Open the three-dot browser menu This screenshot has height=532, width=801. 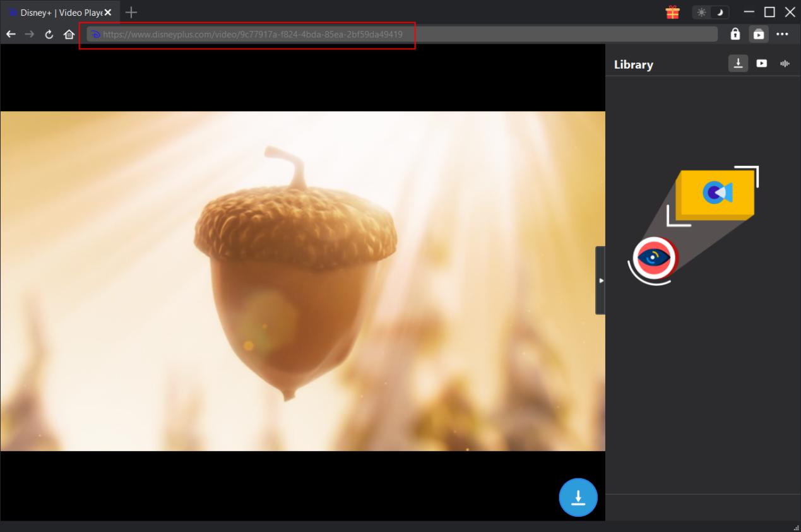[783, 34]
